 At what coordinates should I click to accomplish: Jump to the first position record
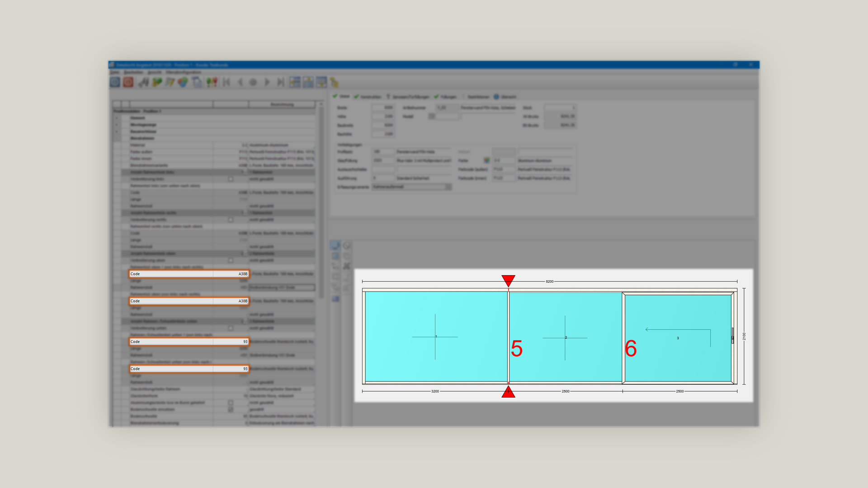(x=226, y=82)
